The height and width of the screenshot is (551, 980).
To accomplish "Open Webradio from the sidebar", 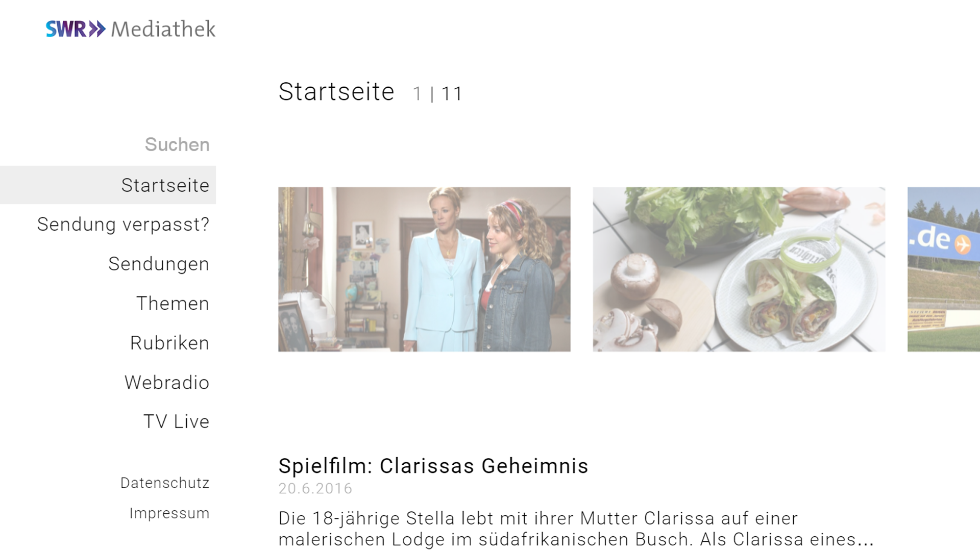I will (167, 382).
